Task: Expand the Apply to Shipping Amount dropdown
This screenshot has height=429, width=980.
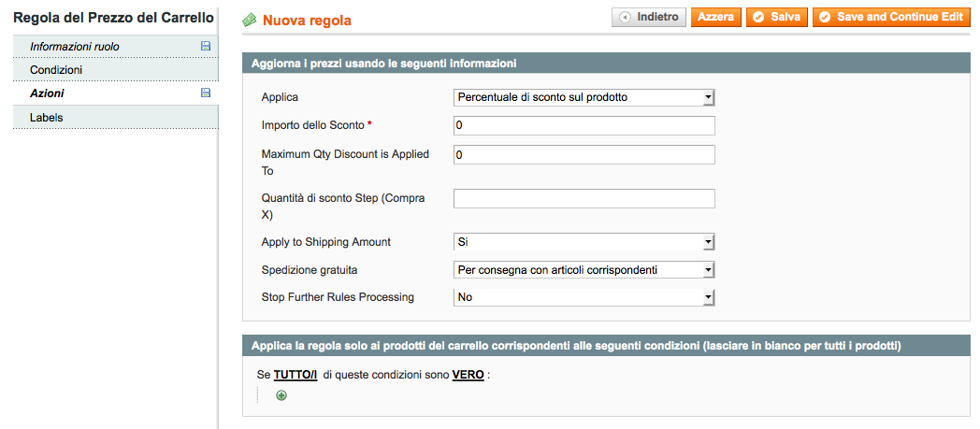Action: tap(584, 242)
